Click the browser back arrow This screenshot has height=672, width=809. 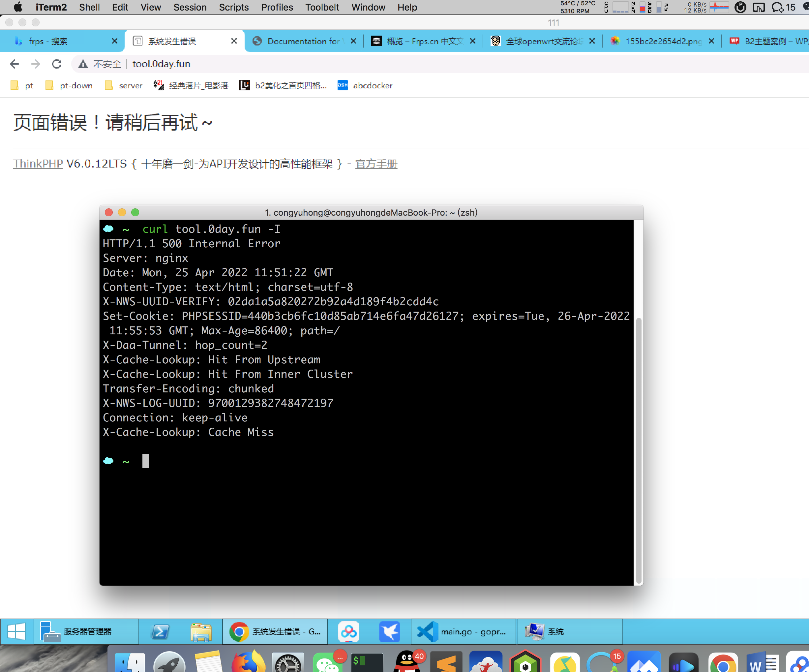(x=15, y=64)
